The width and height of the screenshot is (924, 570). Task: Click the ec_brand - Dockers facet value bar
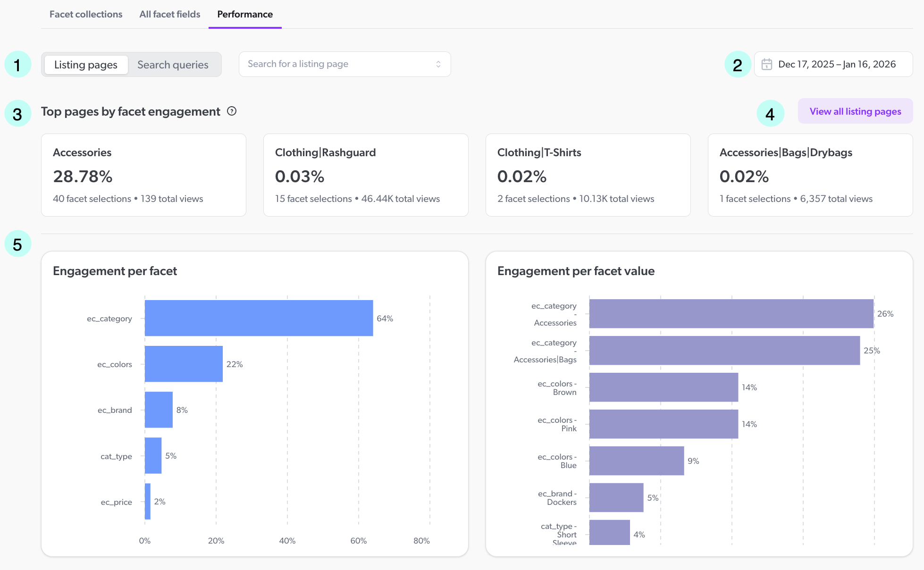616,497
